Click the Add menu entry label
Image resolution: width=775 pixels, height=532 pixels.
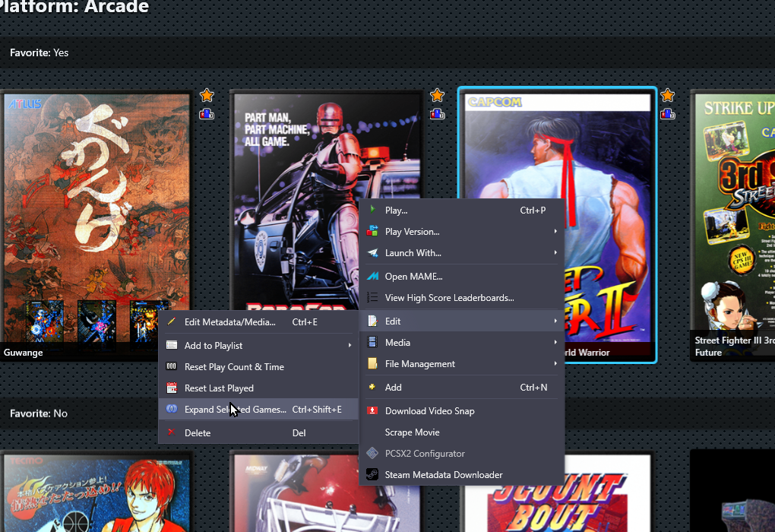point(393,387)
